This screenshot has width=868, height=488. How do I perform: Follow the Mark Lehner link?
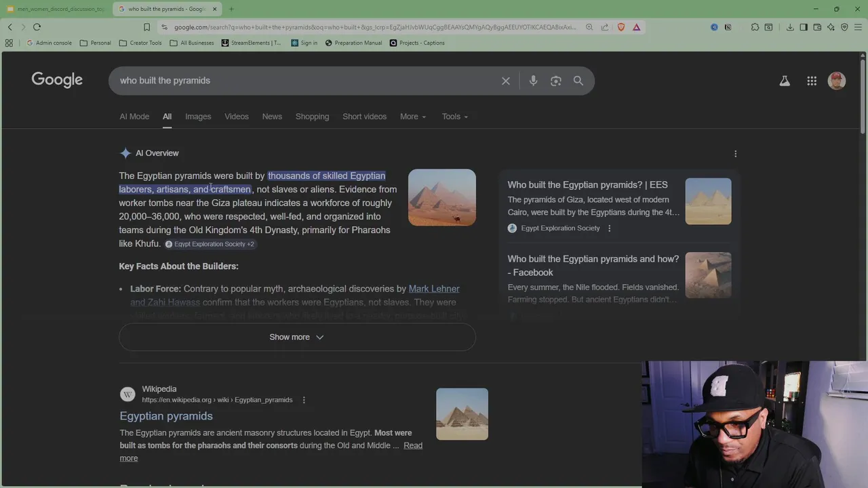click(434, 289)
